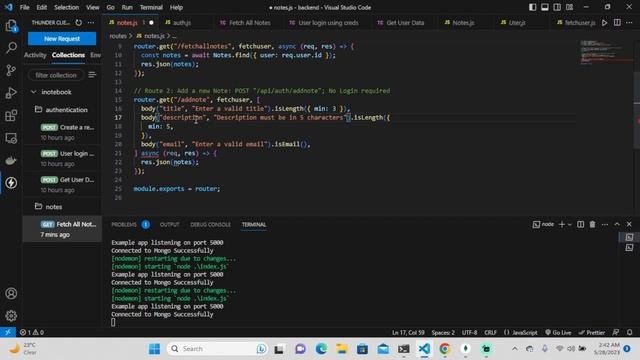Screen dimensions: 640x360
Task: Click the Spaces: 2 indentation setting
Action: click(x=443, y=332)
